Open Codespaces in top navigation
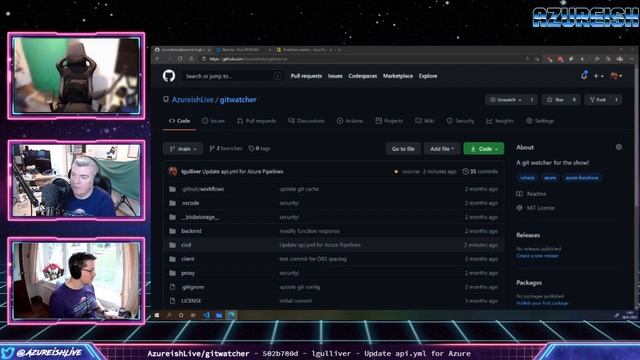Screen dimensions: 640x360 362,76
